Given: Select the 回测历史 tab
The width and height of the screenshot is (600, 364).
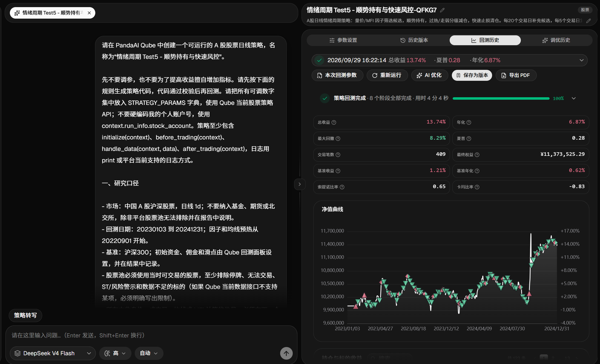Looking at the screenshot, I should click(x=485, y=40).
